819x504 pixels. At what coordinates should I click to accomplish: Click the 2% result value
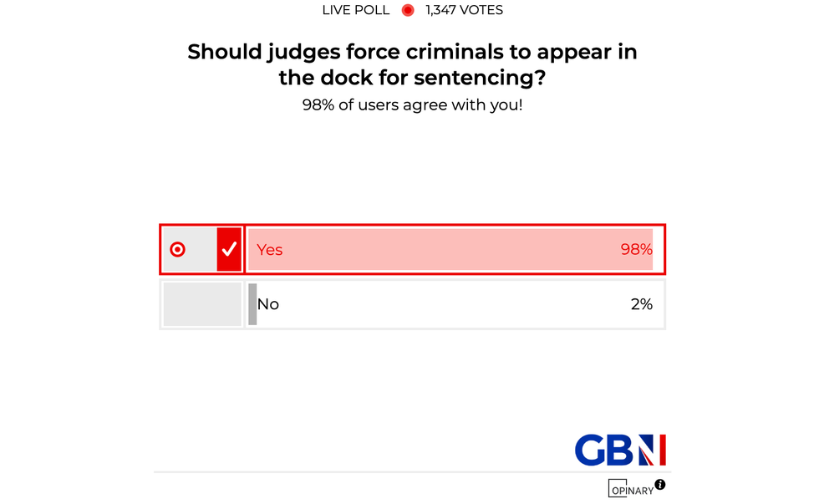641,304
